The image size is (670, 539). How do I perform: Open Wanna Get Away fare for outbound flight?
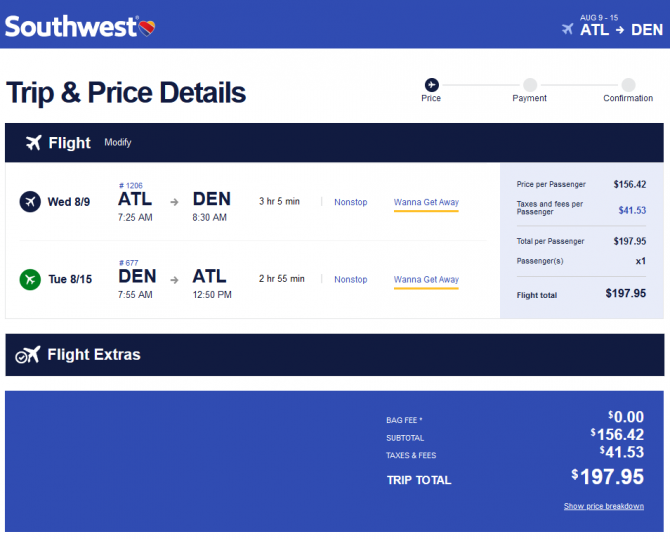(x=426, y=202)
